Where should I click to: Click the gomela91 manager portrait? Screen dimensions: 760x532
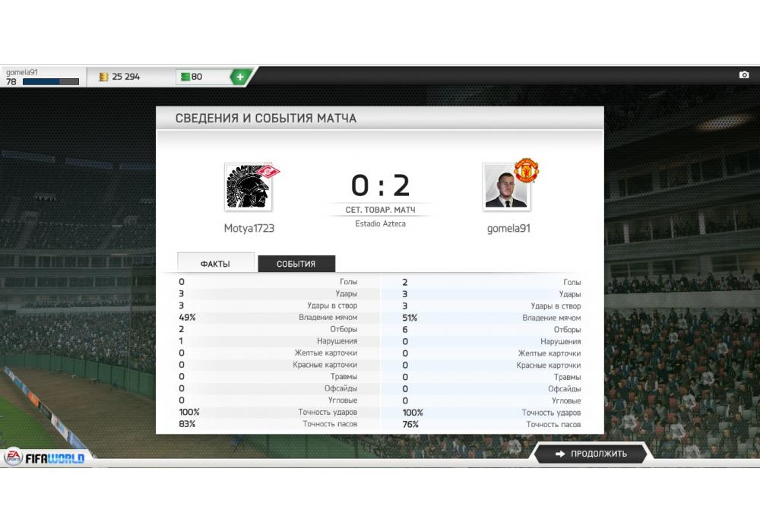[506, 187]
